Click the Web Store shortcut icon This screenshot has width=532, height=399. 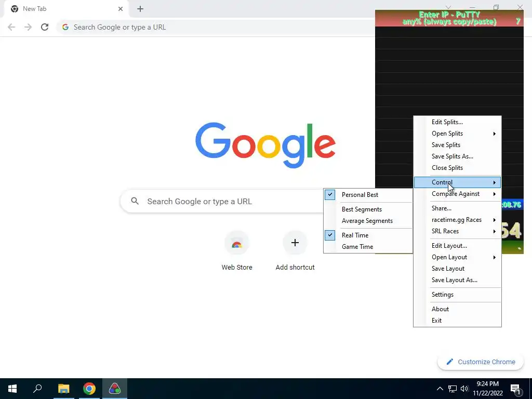(237, 243)
